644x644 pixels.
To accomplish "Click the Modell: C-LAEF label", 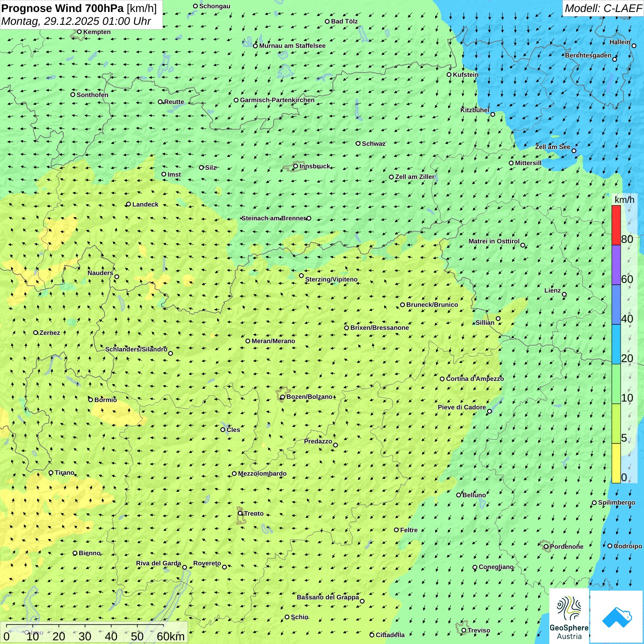I will coord(603,8).
